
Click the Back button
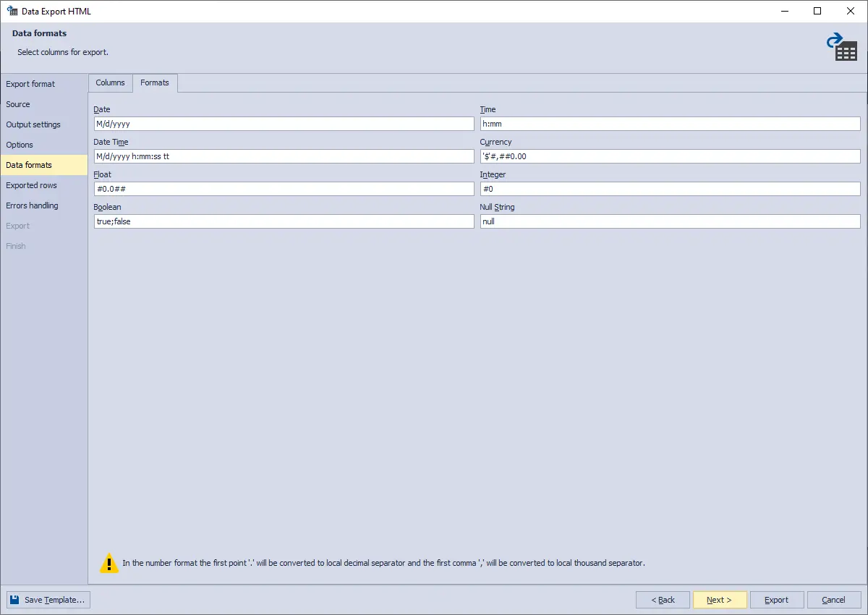[663, 599]
